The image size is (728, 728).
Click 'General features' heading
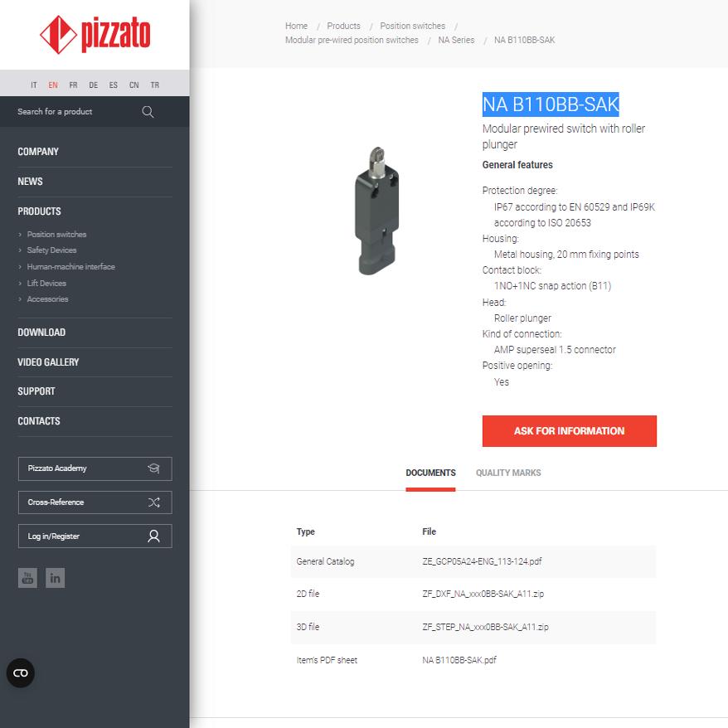pos(517,165)
